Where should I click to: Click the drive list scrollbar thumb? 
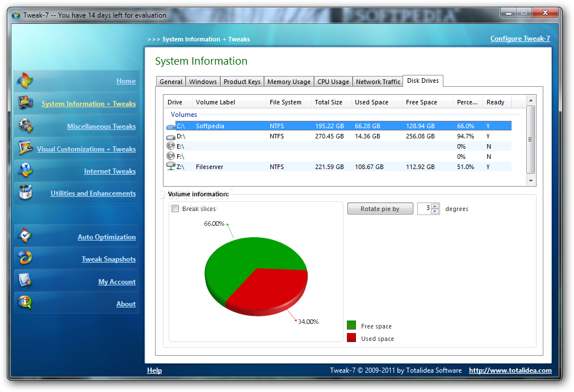click(531, 140)
